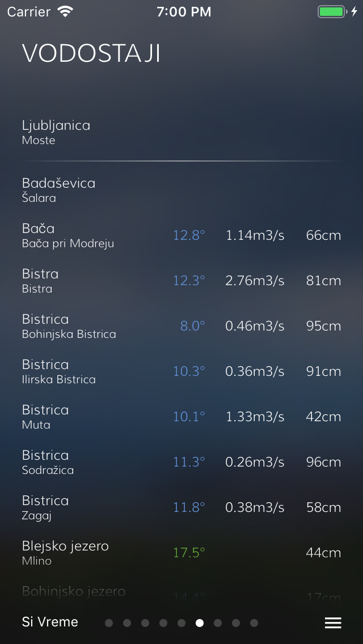Open Bistrica at Bohinjska Bistrica
363x644 pixels.
click(181, 326)
